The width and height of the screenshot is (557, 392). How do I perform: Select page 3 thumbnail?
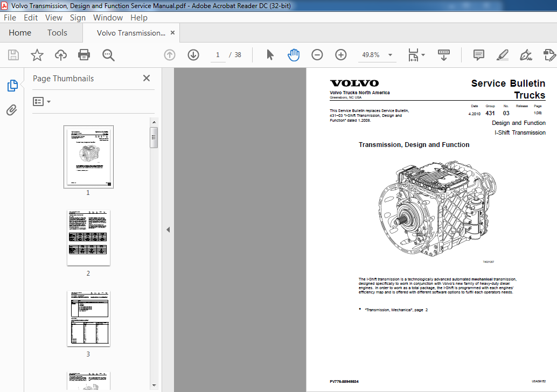88,319
